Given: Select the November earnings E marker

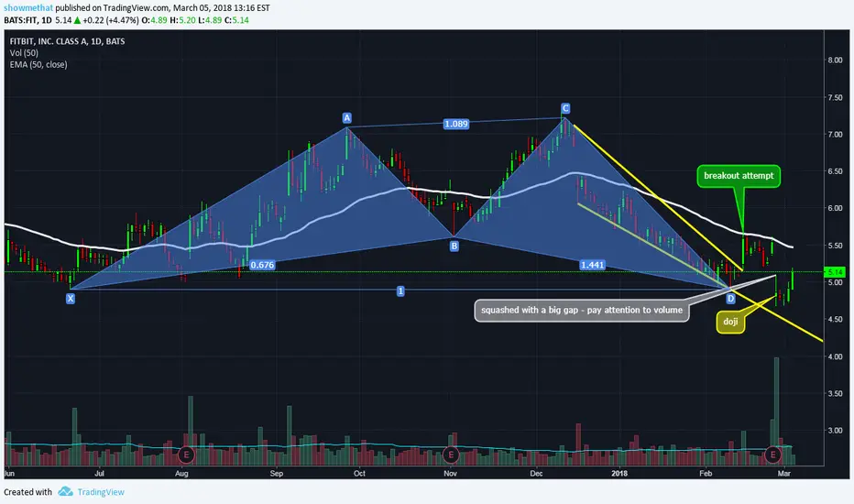Looking at the screenshot, I should [451, 455].
